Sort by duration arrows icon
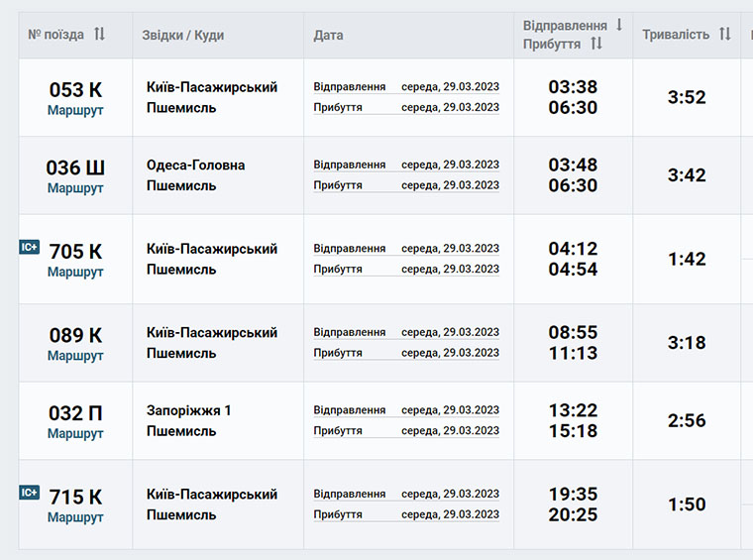The height and width of the screenshot is (560, 753). [725, 34]
